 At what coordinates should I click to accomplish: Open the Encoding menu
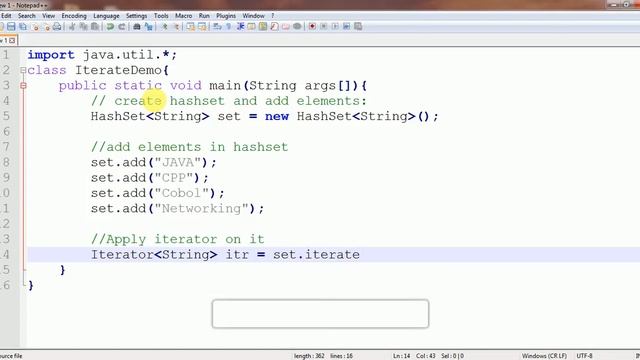[74, 16]
